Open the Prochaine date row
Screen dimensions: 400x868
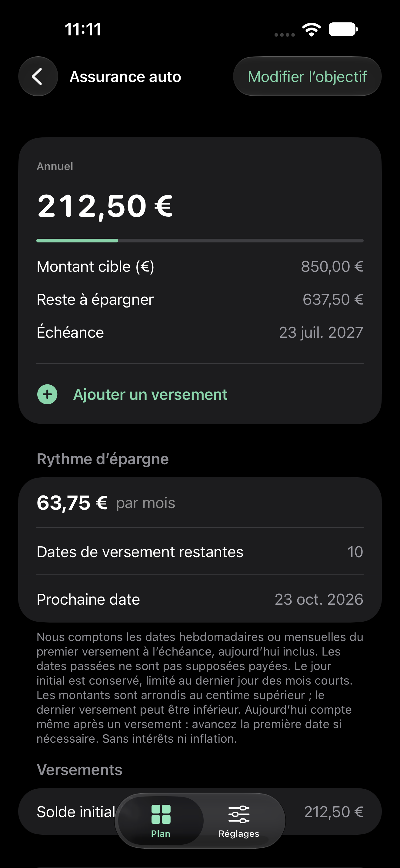[x=200, y=599]
